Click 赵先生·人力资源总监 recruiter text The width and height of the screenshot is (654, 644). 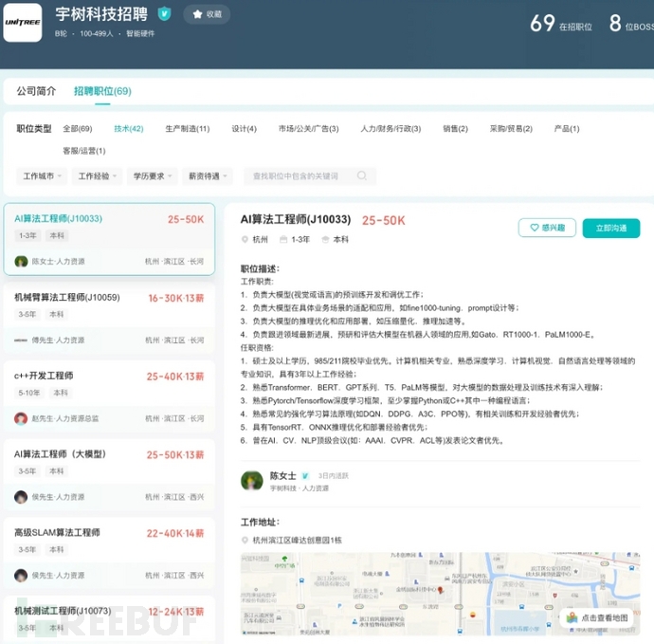65,418
